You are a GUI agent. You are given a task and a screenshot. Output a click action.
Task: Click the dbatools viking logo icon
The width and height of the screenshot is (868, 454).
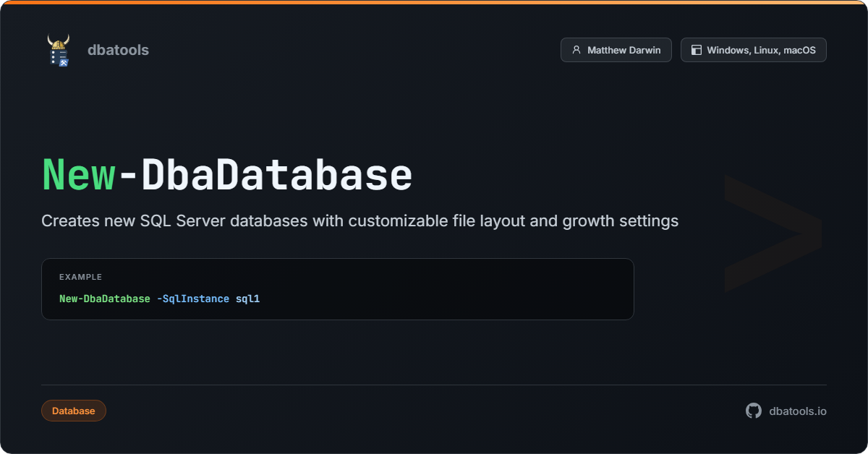(59, 51)
